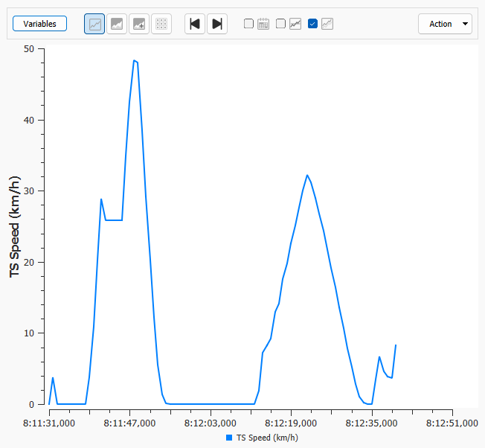Uncheck the checked chart checkbox
Screen dimensions: 485x448
(312, 24)
